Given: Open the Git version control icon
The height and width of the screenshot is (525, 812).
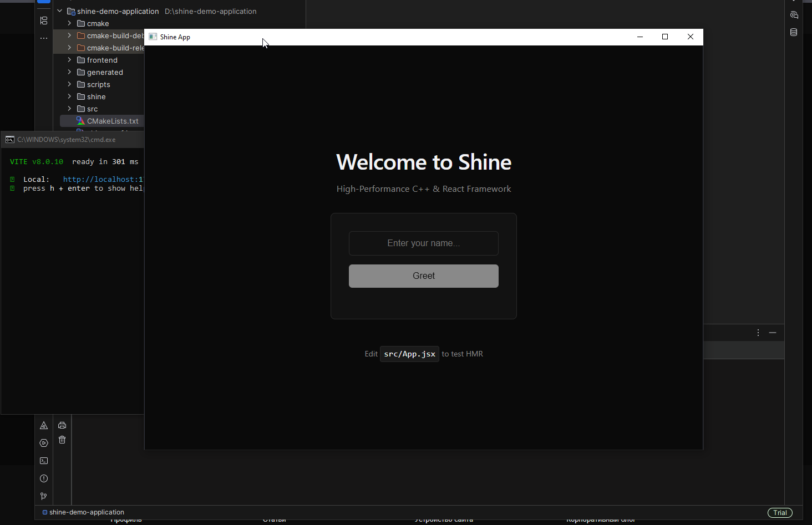Looking at the screenshot, I should coord(44,496).
